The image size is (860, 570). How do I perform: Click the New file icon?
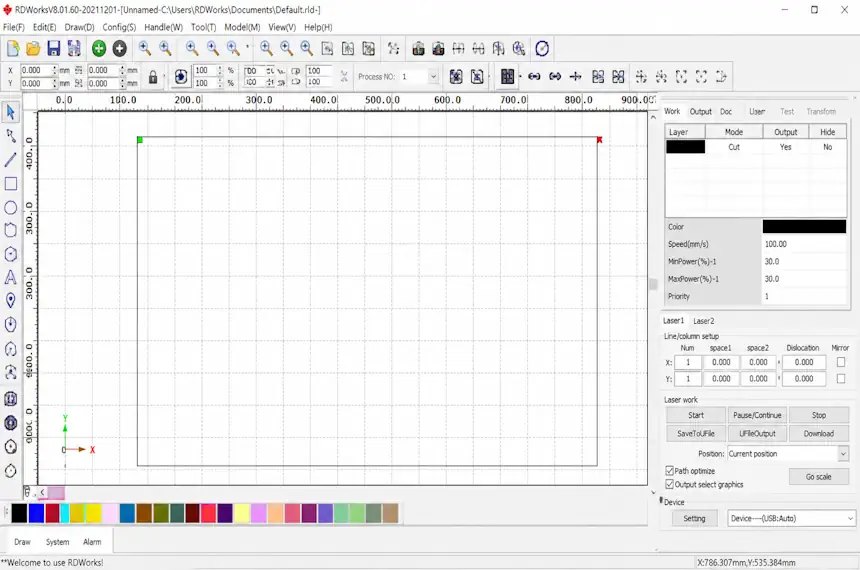coord(13,49)
